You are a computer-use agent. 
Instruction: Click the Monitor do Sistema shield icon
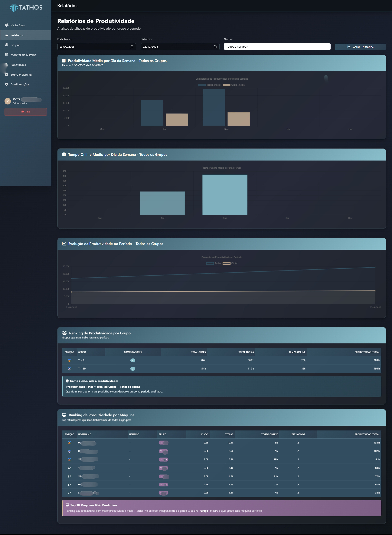(x=6, y=55)
